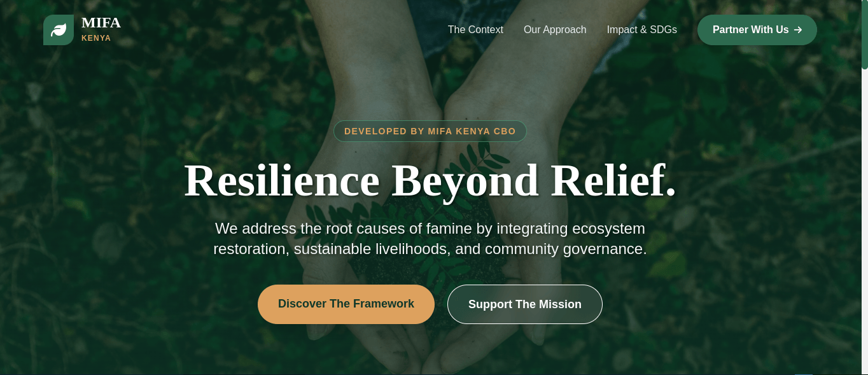The image size is (868, 375).
Task: Open The Context navigation link
Action: [x=475, y=30]
